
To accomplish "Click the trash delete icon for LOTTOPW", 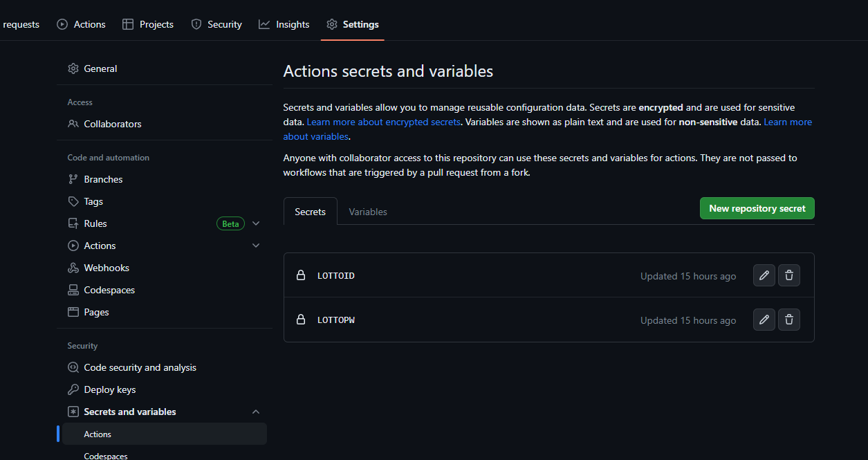I will click(789, 320).
